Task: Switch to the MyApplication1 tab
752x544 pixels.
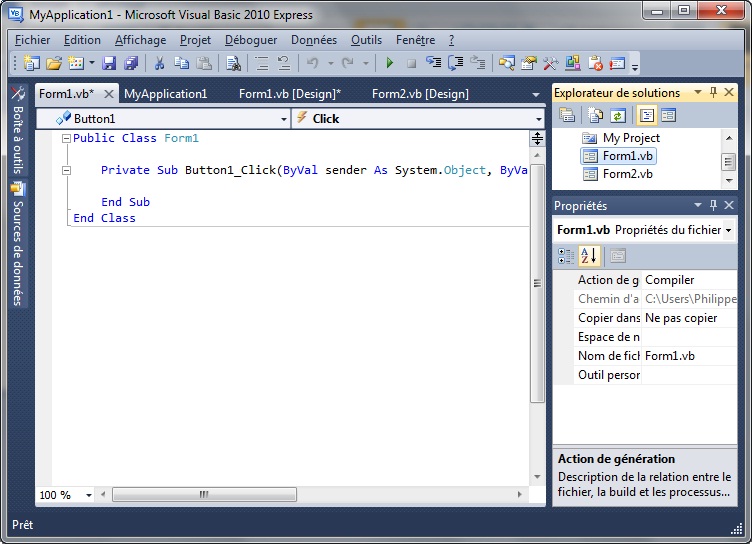Action: click(x=165, y=94)
